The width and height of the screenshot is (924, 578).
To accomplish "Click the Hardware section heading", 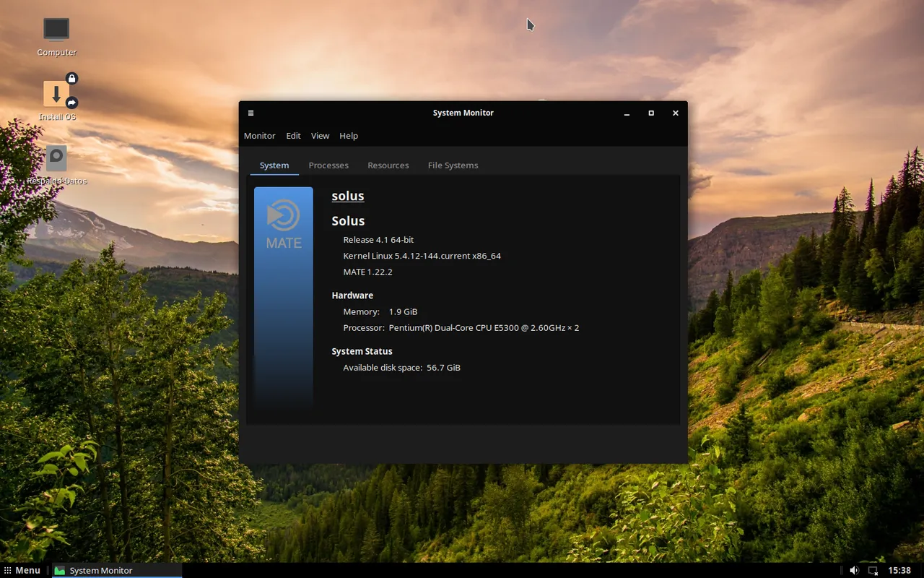I will (352, 296).
